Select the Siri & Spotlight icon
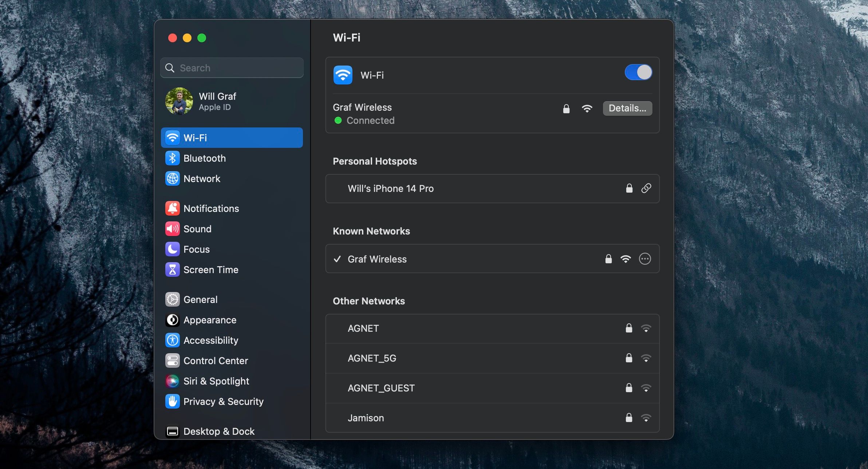 coord(173,381)
